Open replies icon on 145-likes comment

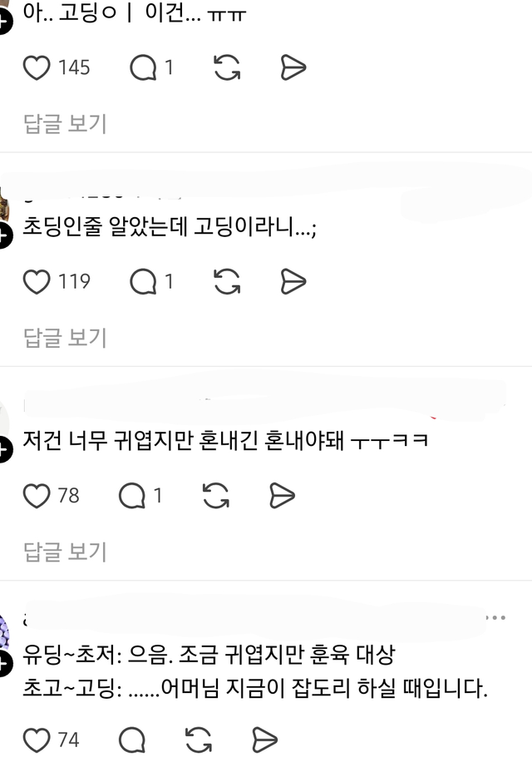[x=143, y=68]
